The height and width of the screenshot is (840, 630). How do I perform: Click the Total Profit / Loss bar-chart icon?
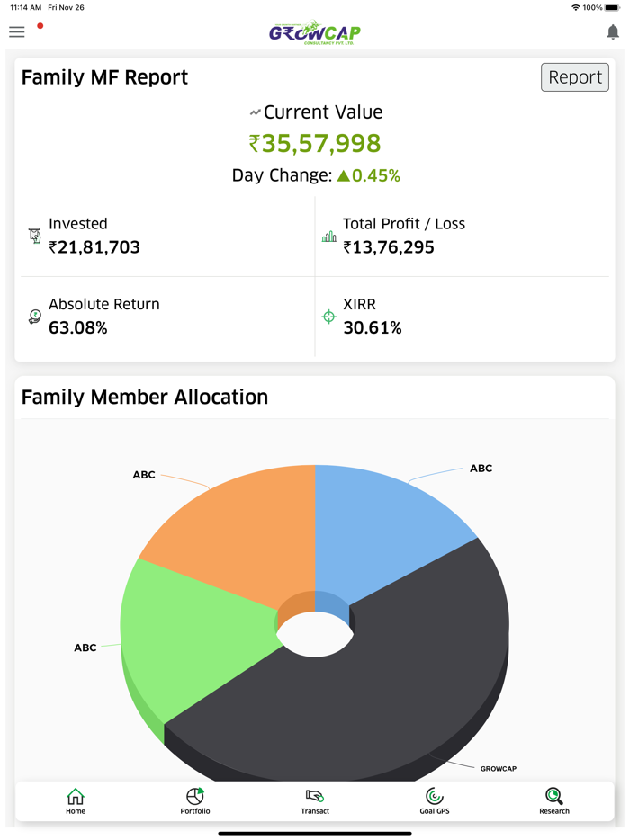328,236
